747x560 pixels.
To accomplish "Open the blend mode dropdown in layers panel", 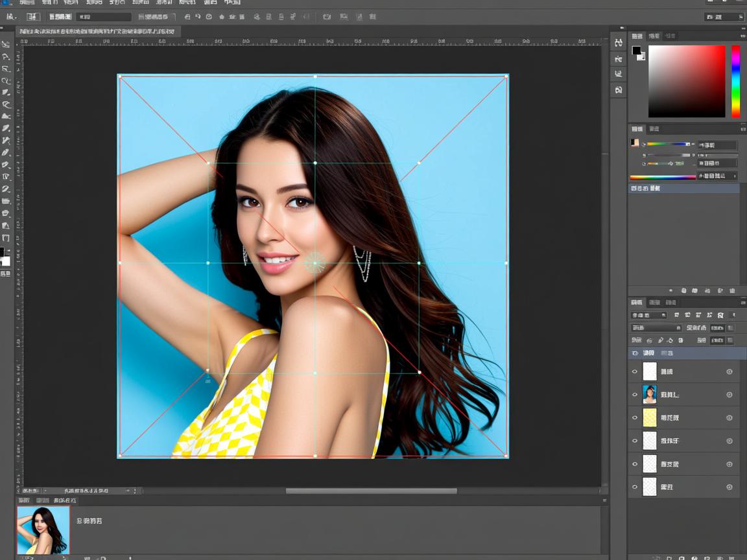I will click(x=656, y=328).
